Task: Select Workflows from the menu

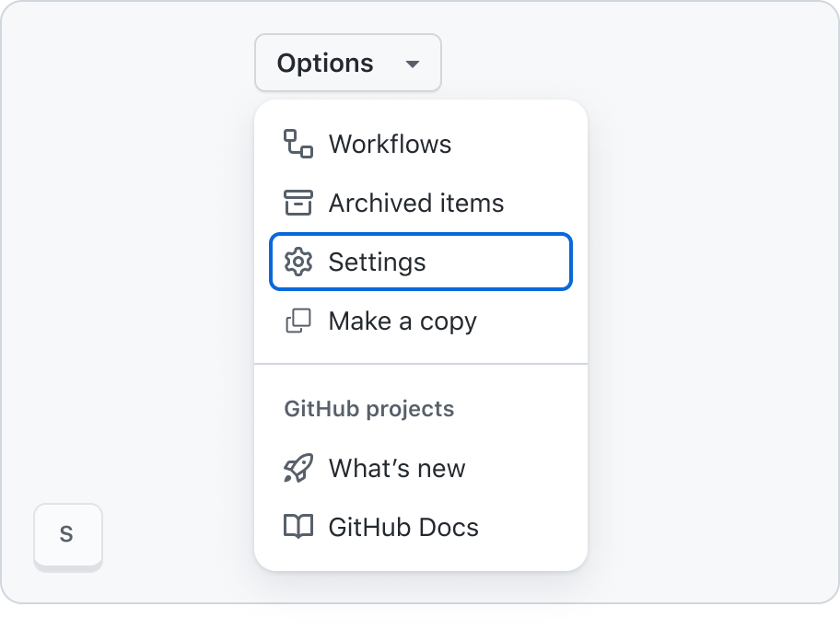Action: (x=421, y=144)
